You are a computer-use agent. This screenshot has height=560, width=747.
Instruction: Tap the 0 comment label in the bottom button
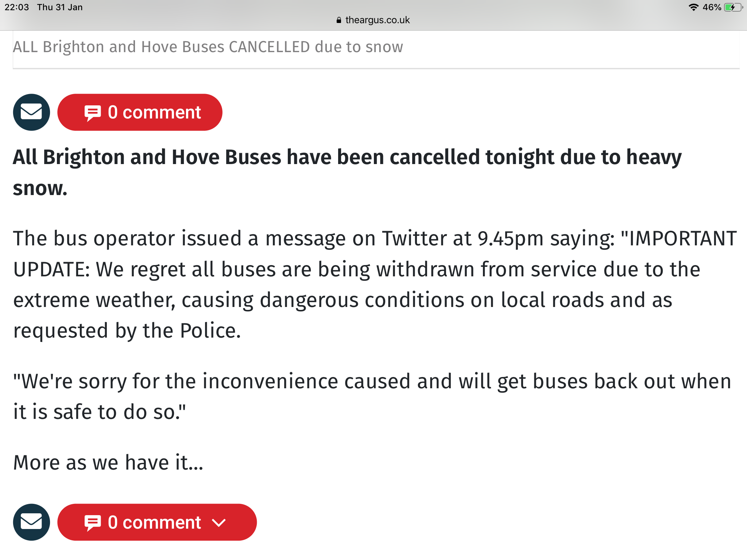click(154, 522)
